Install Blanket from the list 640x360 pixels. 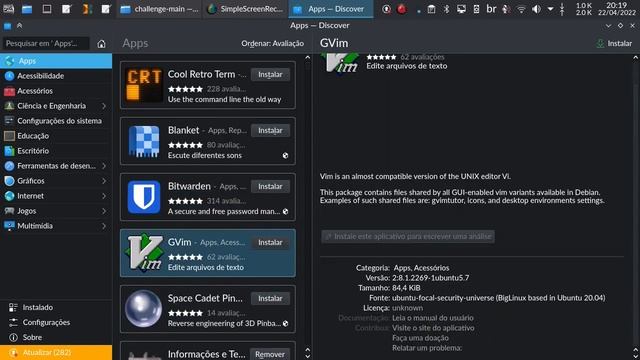pos(270,131)
